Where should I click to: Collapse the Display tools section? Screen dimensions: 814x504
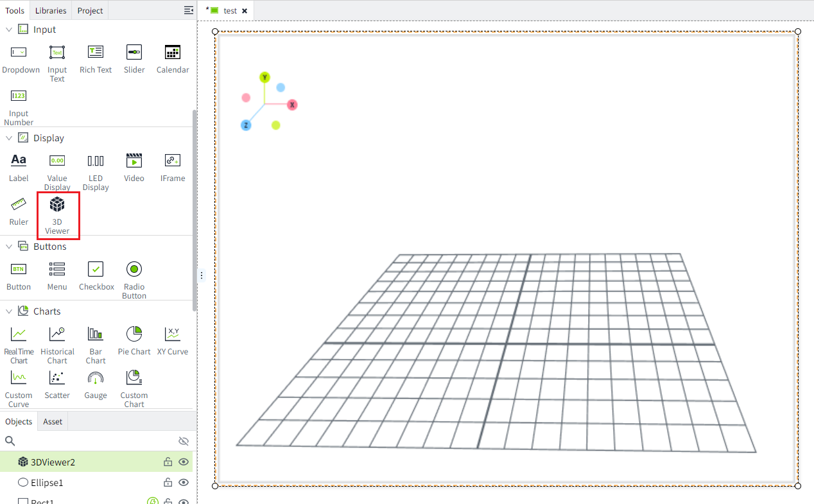[x=9, y=138]
